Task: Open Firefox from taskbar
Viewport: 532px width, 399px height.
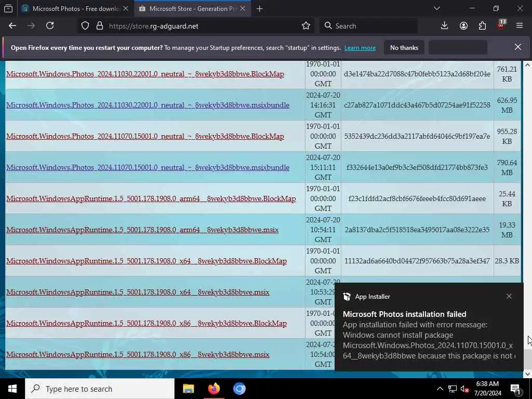Action: coord(214,389)
